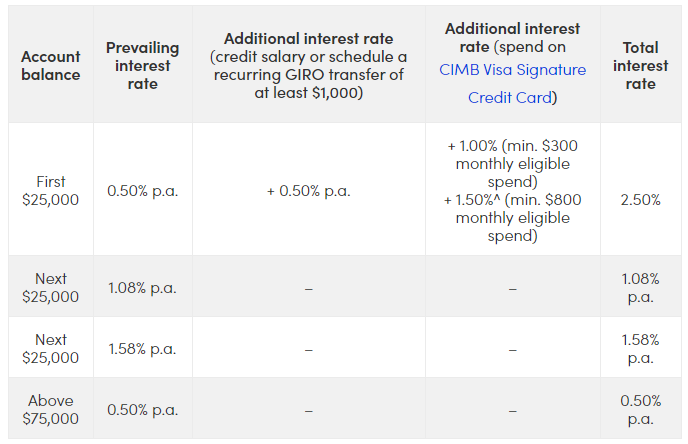Select prevailing 0.50% p.a. for Above $75,000
The width and height of the screenshot is (688, 444).
pos(143,410)
